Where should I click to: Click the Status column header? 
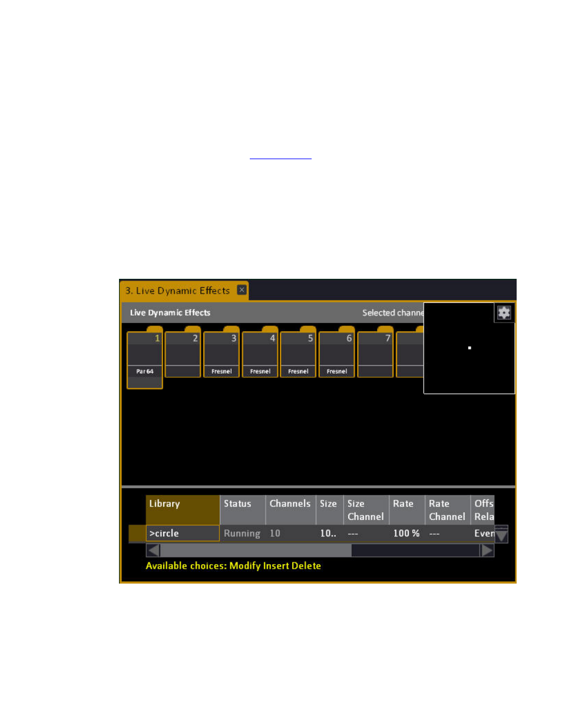pos(243,510)
